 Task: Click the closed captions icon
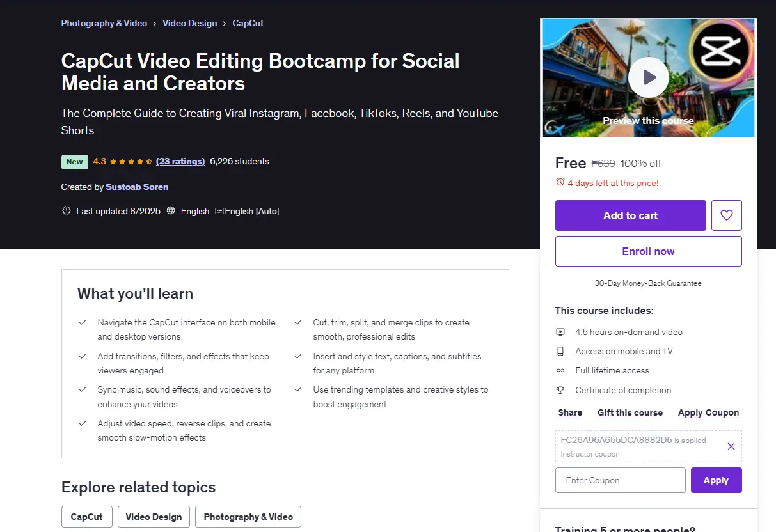(219, 211)
